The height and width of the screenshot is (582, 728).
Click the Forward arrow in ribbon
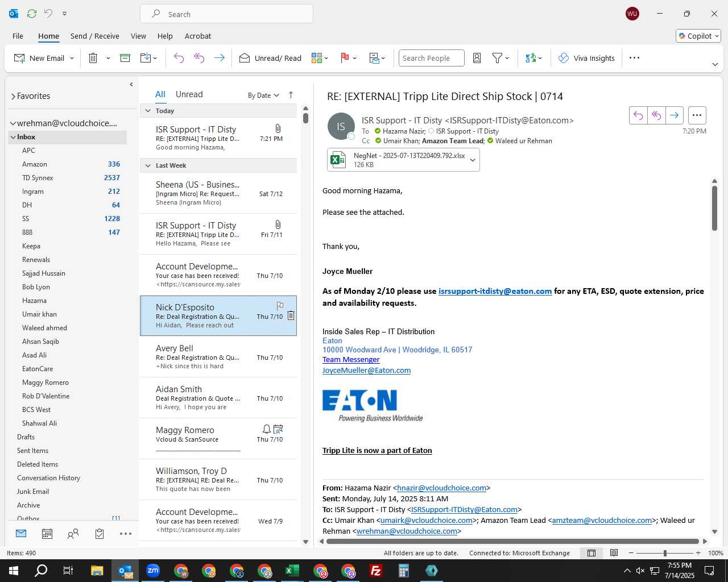219,58
